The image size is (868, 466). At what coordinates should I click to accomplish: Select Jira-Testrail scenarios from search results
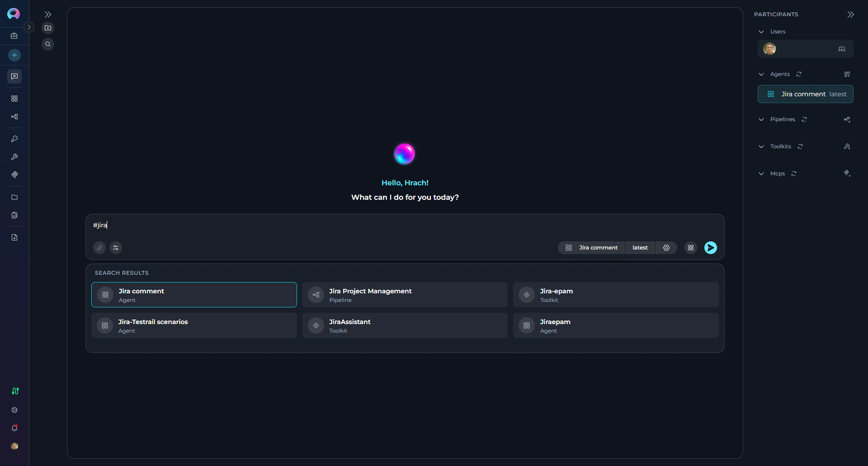(193, 325)
